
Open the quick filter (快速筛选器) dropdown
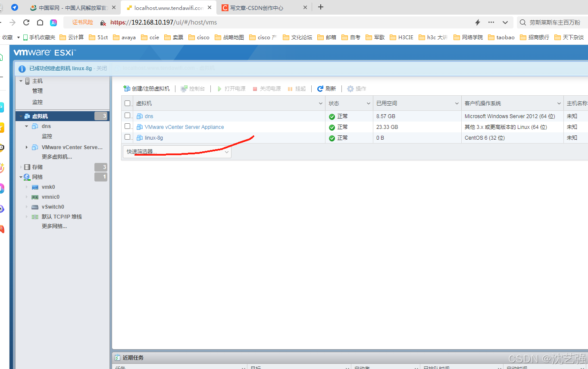(x=177, y=152)
